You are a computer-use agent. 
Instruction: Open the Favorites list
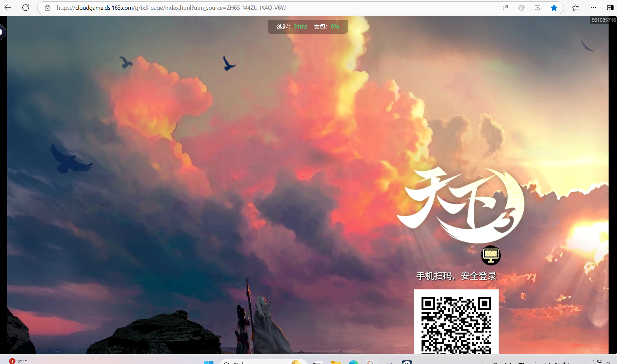[x=575, y=8]
